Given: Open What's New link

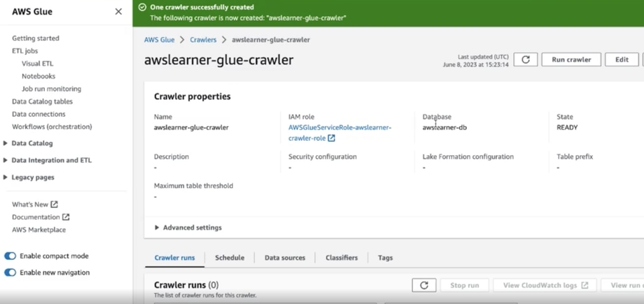Looking at the screenshot, I should click(30, 204).
